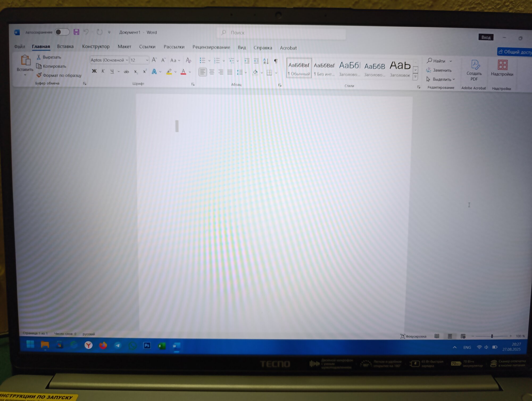Viewport: 532px width, 401px height.
Task: Increase font size with larger A icon
Action: tap(154, 60)
